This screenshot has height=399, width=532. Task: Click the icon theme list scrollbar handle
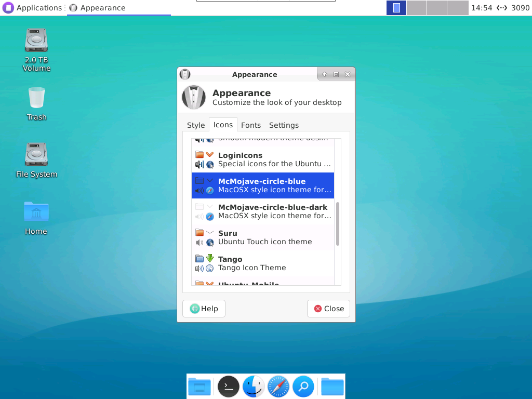point(338,224)
